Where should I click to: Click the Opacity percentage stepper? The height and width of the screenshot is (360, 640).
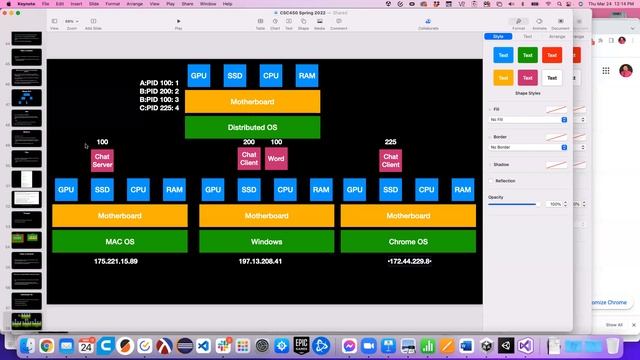[x=565, y=204]
